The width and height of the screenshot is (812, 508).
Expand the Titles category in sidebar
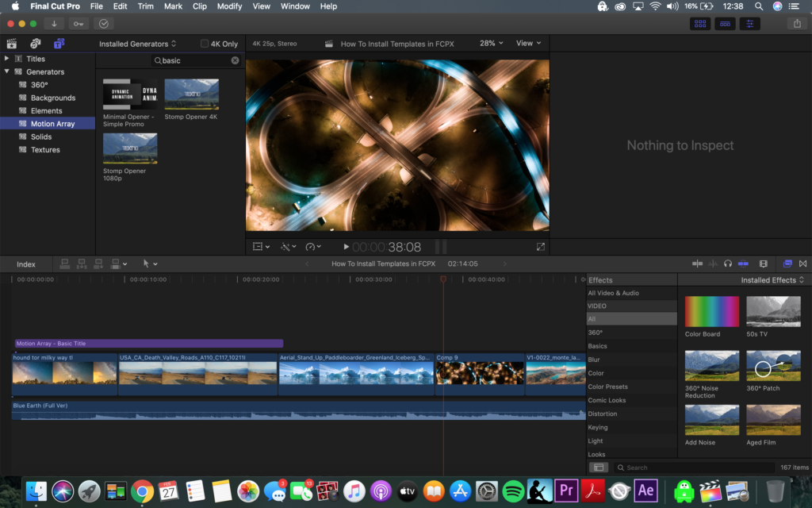click(7, 59)
